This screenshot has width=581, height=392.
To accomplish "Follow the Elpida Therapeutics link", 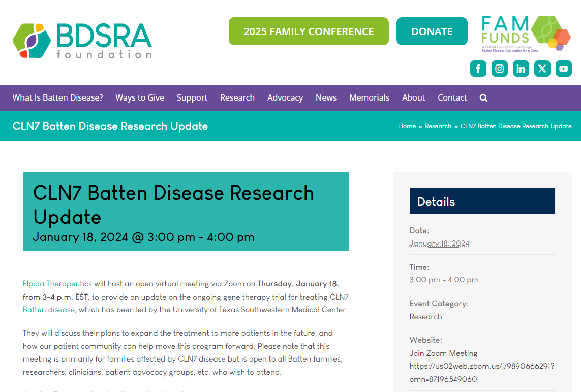I will pyautogui.click(x=57, y=284).
